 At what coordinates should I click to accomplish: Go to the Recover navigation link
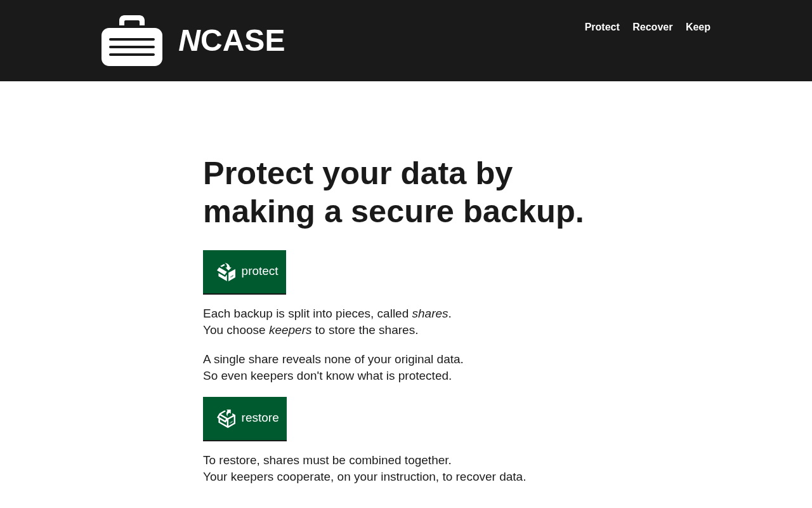tap(652, 27)
